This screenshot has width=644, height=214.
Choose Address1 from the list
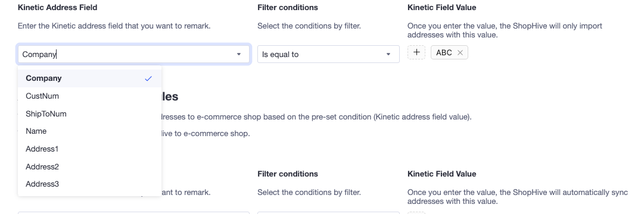[x=89, y=149]
